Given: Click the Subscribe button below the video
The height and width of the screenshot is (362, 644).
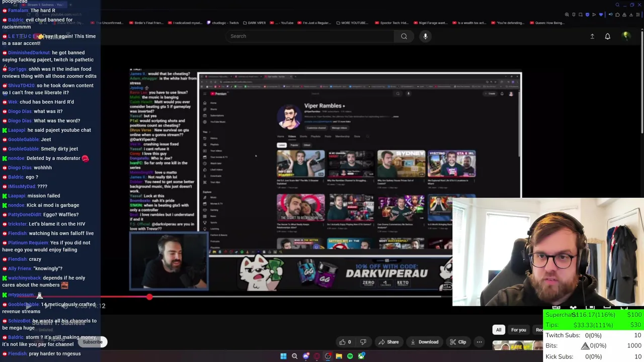Looking at the screenshot, I should click(93, 342).
